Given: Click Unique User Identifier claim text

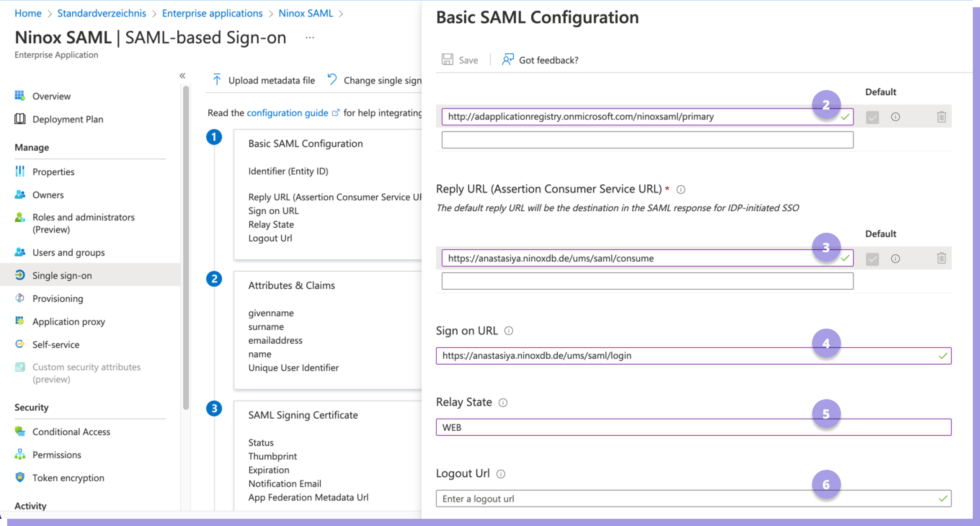Looking at the screenshot, I should (293, 368).
